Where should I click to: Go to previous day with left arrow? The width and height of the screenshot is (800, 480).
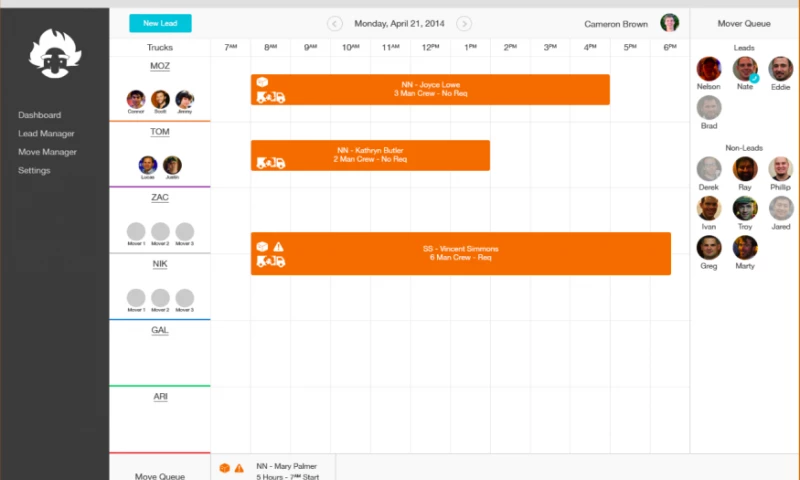pyautogui.click(x=335, y=24)
